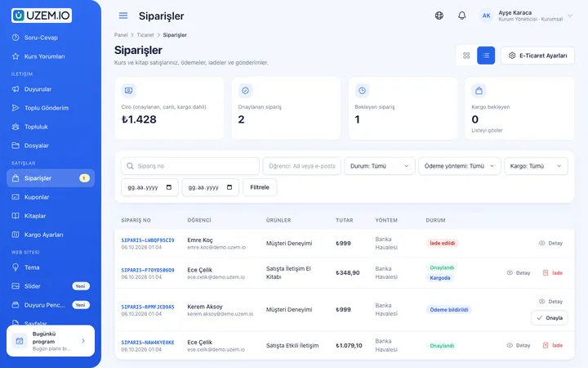Open the first date picker calendar icon
This screenshot has height=368, width=588.
point(169,187)
